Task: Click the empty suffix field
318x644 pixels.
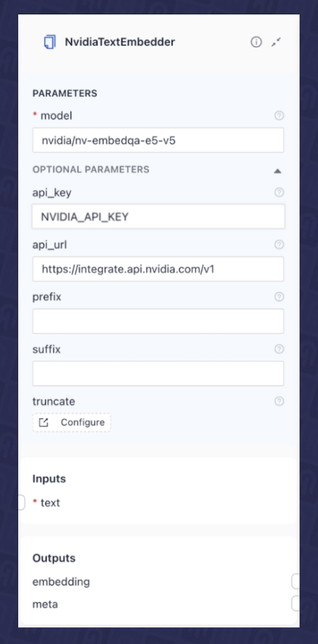Action: [x=158, y=373]
